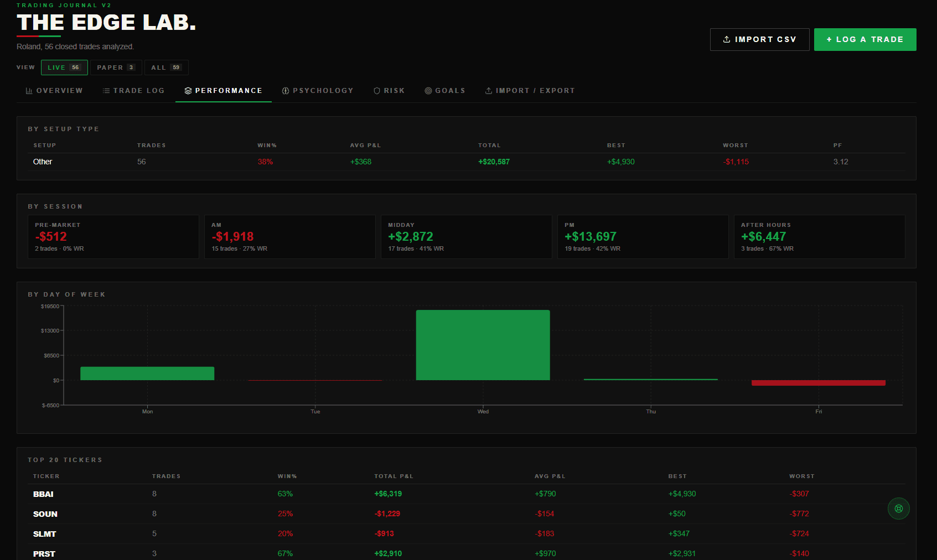Click the Friday red bar in chart
Screen dimensions: 937x560
819,383
